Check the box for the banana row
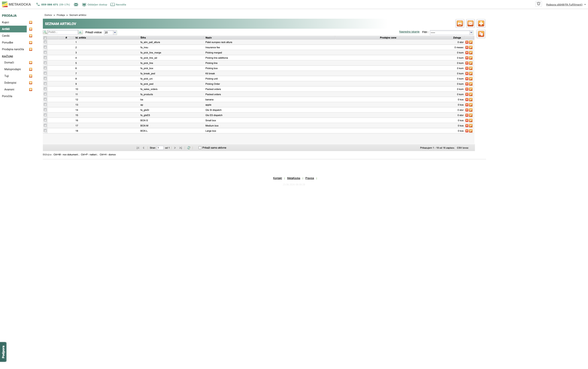This screenshot has height=369, width=588. [45, 99]
